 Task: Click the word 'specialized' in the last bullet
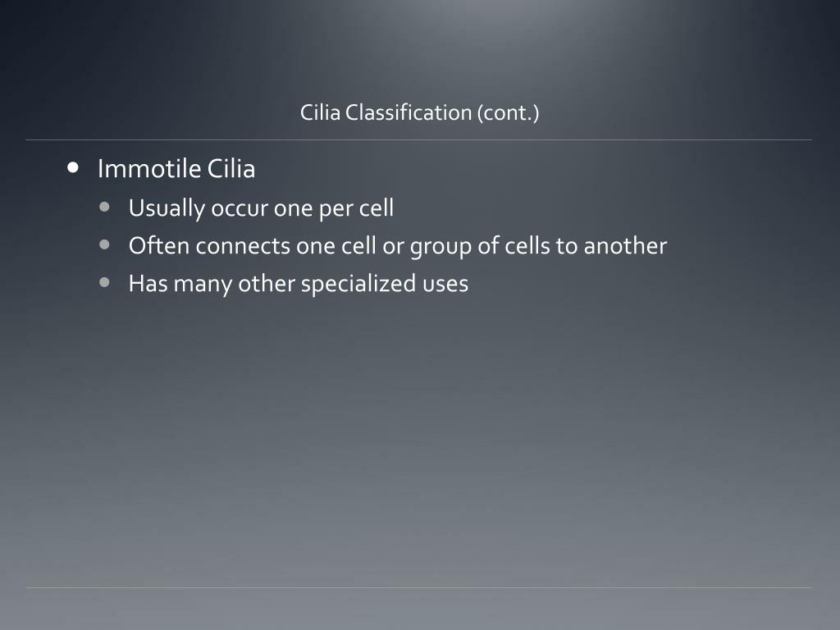(x=358, y=284)
